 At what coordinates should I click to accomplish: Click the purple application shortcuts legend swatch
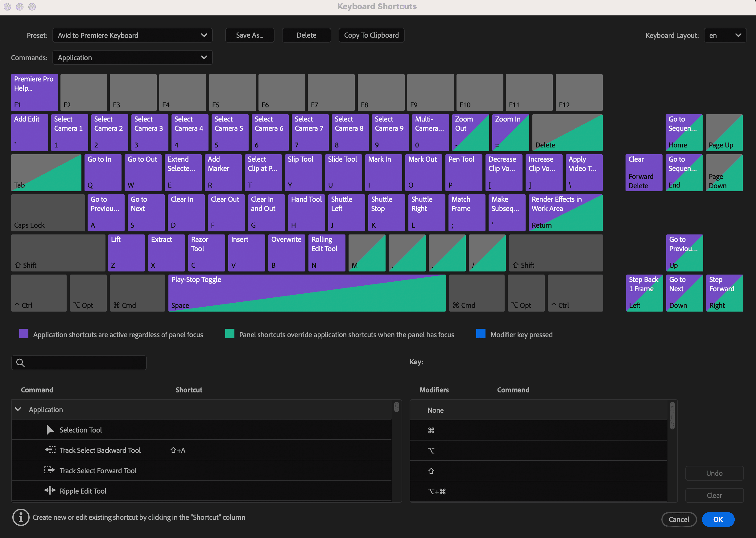pyautogui.click(x=24, y=333)
